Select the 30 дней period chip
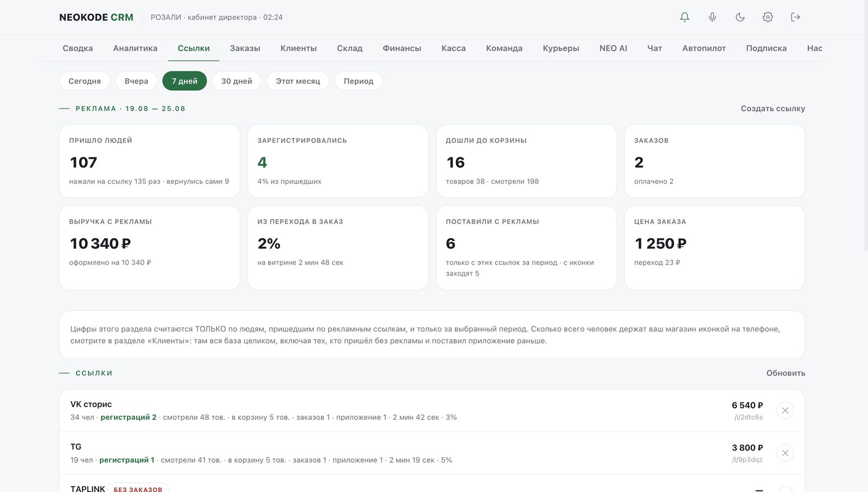868x492 pixels. (237, 81)
